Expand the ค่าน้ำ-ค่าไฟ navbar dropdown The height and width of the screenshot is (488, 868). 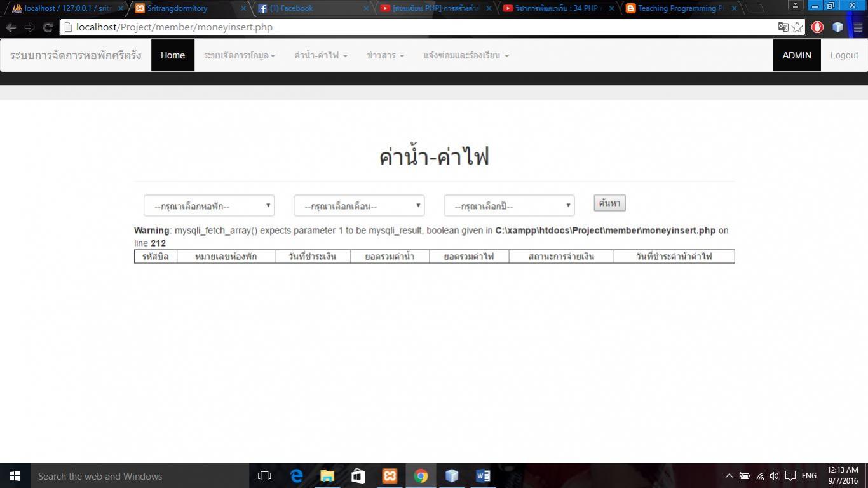coord(321,56)
